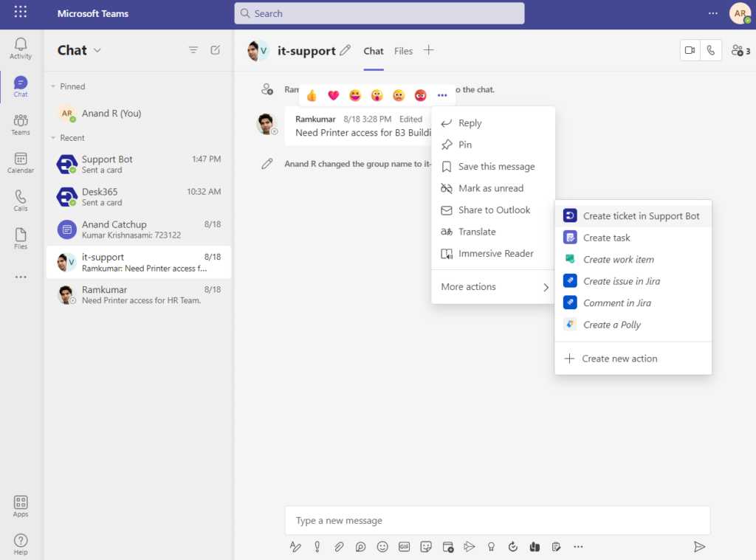Select Translate from the message menu
The height and width of the screenshot is (560, 756).
click(475, 232)
